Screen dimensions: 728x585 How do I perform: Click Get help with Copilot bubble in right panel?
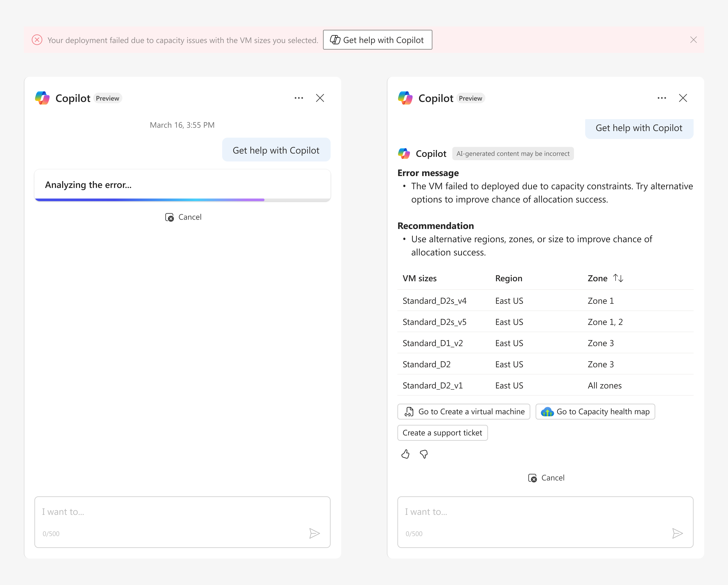pyautogui.click(x=639, y=128)
